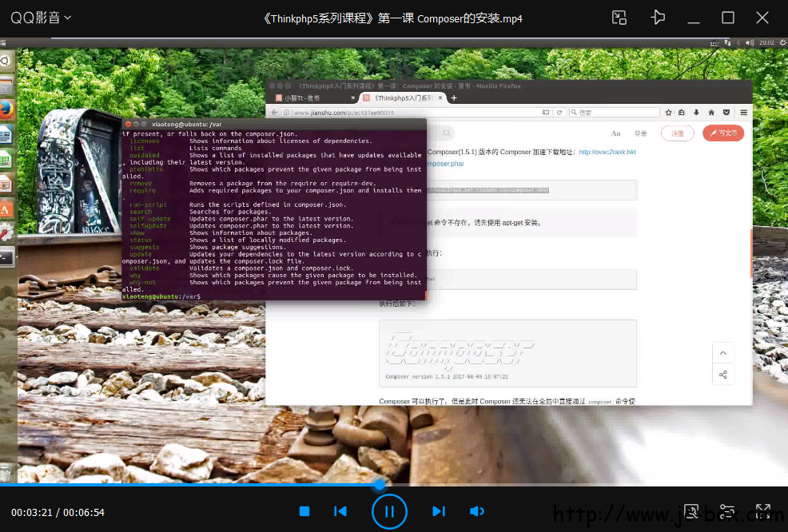Click the 20:02 clock in Ubuntu panel
This screenshot has width=788, height=532.
pyautogui.click(x=767, y=43)
